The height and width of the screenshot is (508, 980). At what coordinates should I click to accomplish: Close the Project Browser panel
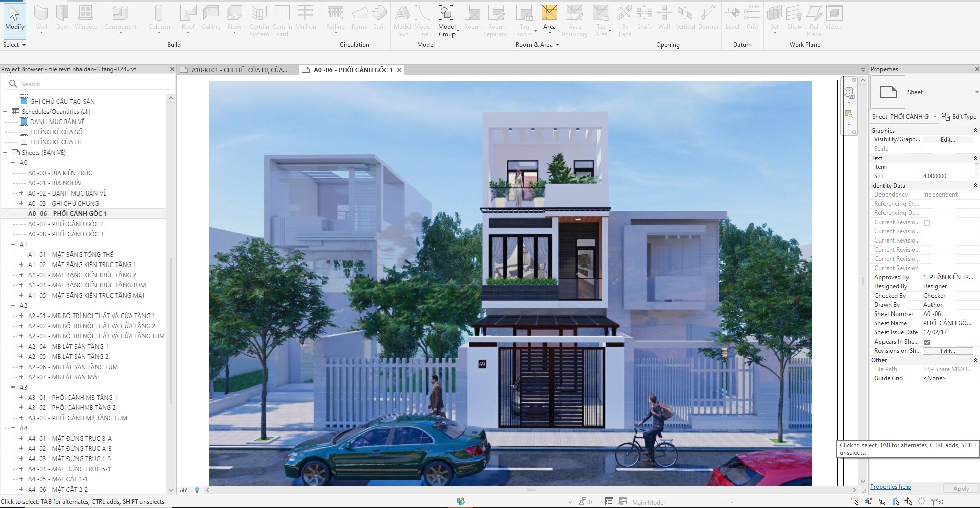coord(172,69)
